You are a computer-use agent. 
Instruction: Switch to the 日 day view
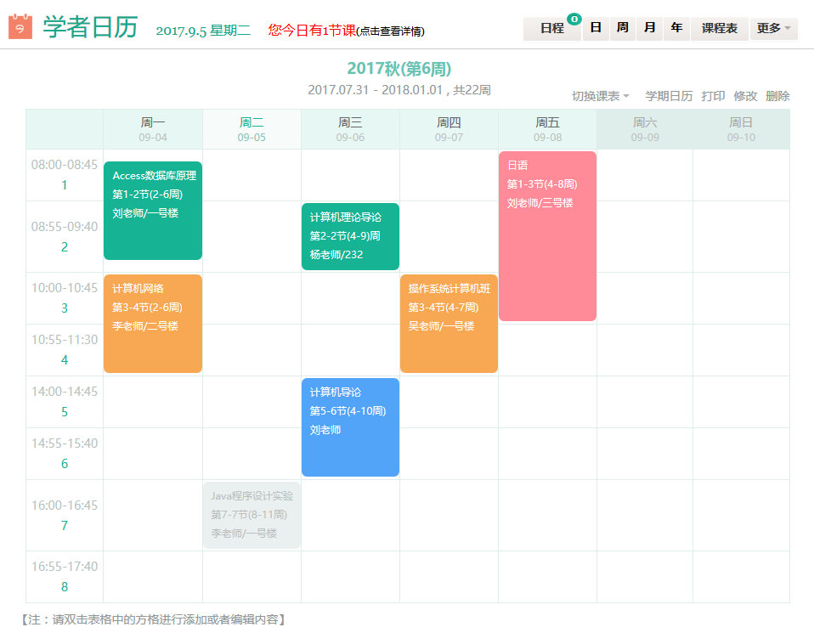(x=596, y=28)
